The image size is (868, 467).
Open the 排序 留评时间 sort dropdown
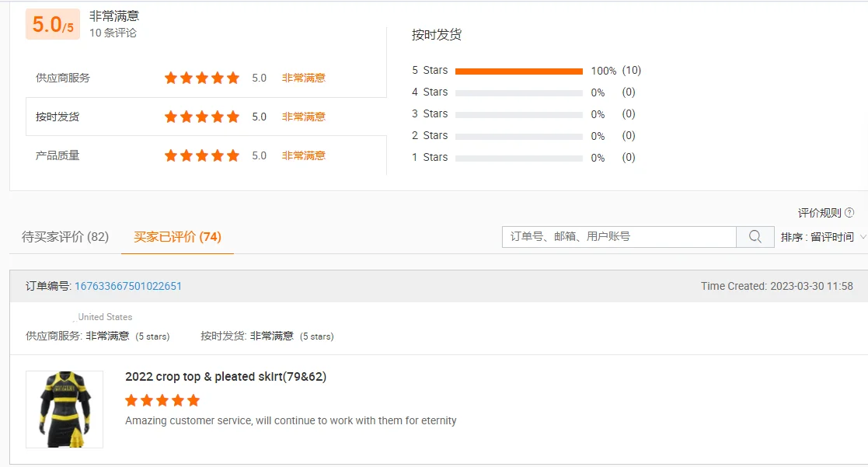[x=822, y=237]
